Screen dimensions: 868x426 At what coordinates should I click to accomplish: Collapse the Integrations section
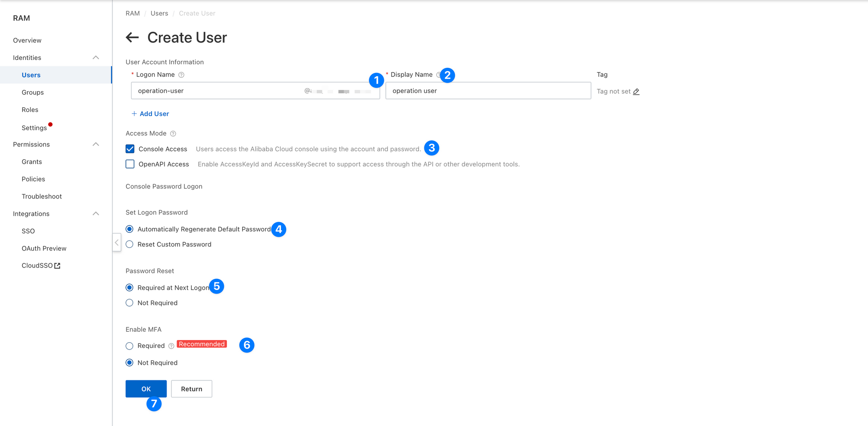point(96,214)
